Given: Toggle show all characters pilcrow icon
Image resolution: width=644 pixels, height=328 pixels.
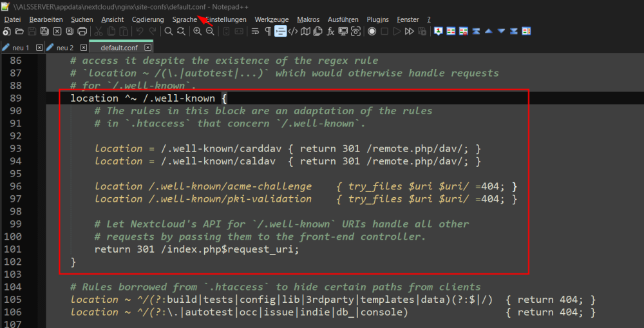Looking at the screenshot, I should coord(268,31).
